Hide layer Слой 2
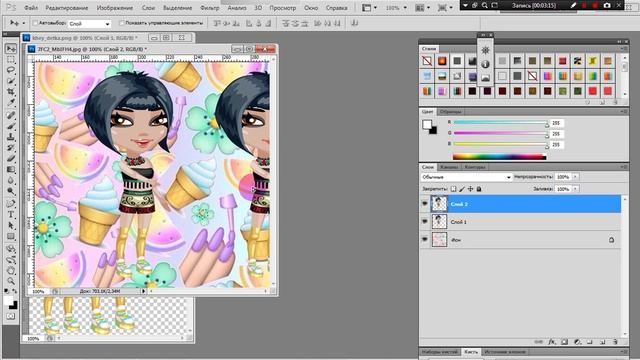640x360 pixels. [x=425, y=203]
